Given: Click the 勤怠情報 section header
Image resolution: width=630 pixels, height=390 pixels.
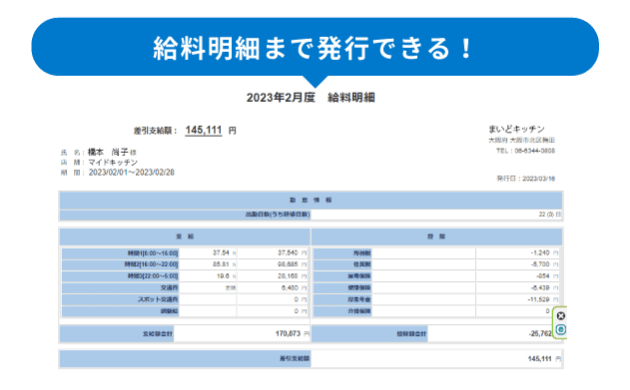Looking at the screenshot, I should 311,200.
